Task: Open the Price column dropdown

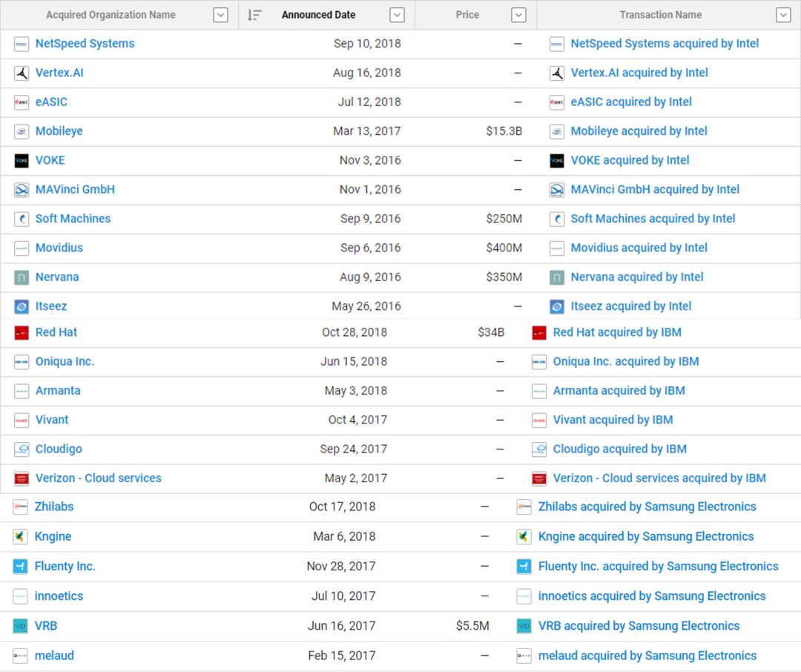Action: [x=518, y=16]
